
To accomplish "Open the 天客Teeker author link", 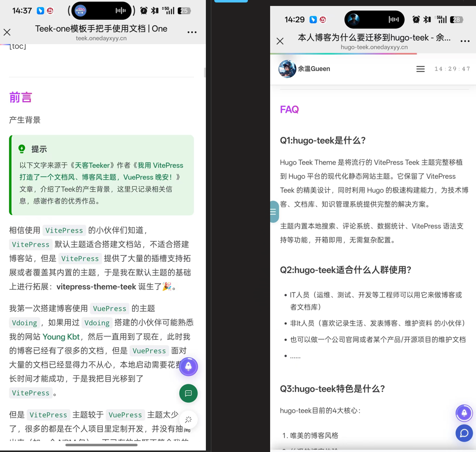I will click(92, 165).
